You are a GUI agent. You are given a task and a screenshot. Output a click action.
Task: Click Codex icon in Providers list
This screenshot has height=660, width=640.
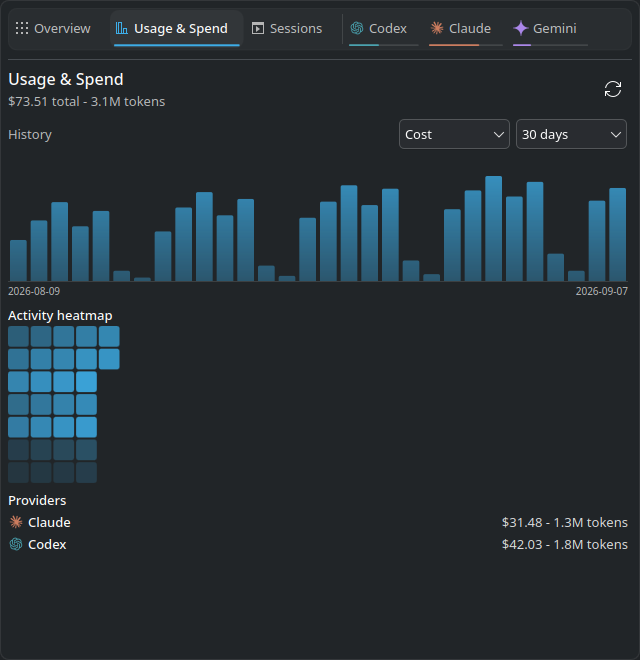click(16, 544)
